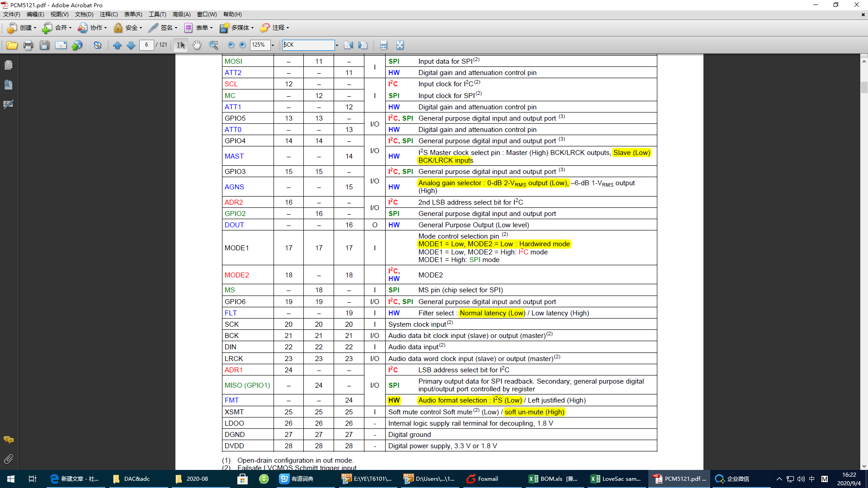Screen dimensions: 868x488
Task: Expand the find box options arrow
Action: (337, 45)
